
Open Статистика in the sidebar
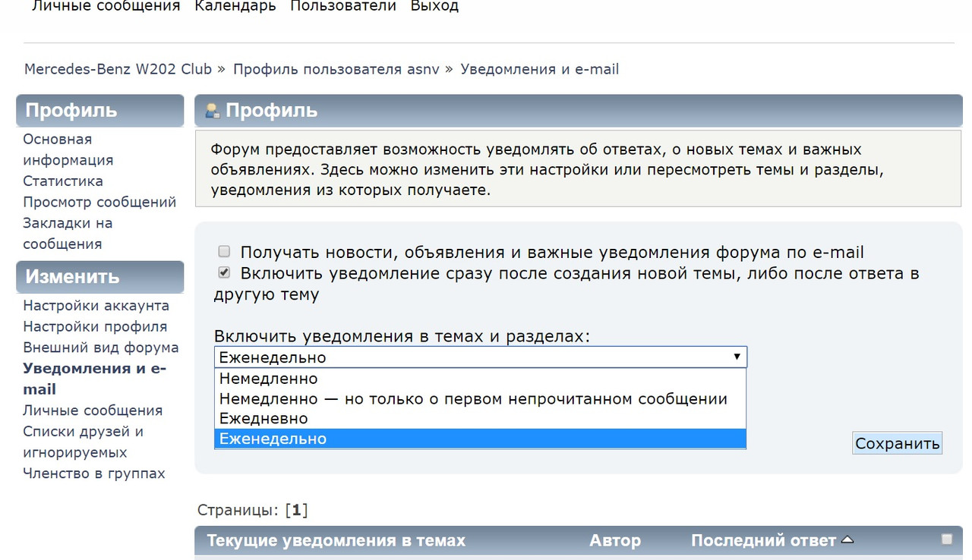[63, 181]
